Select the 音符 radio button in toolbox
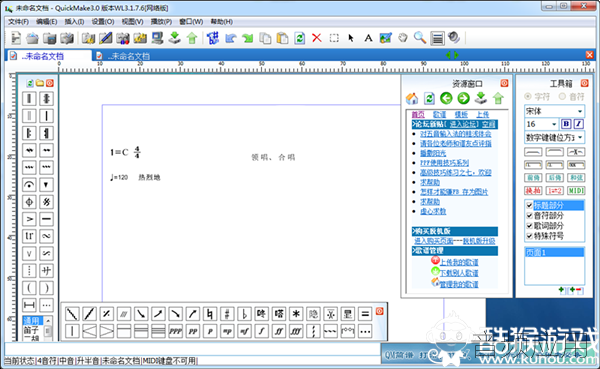 tap(562, 96)
